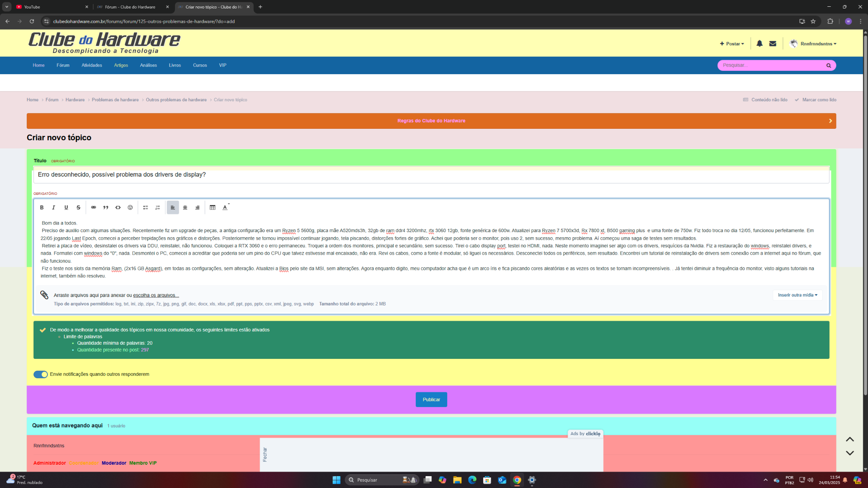868x488 pixels.
Task: Show hidden system tray icons
Action: coord(765,480)
